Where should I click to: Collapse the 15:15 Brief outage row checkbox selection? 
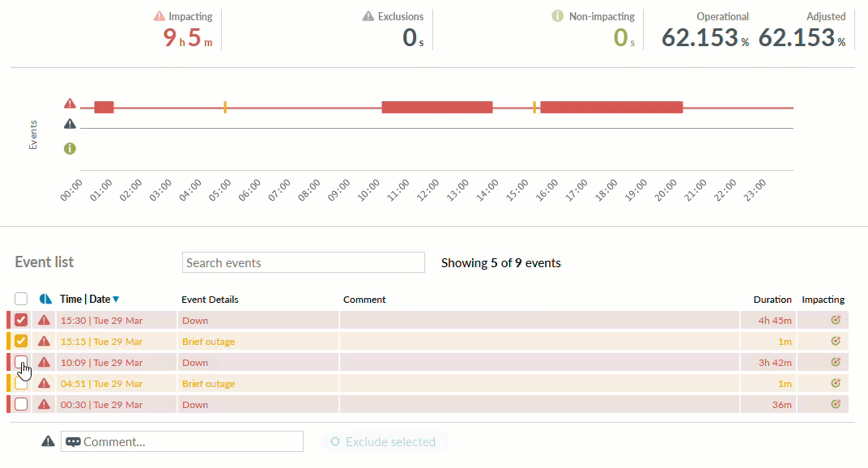[21, 341]
